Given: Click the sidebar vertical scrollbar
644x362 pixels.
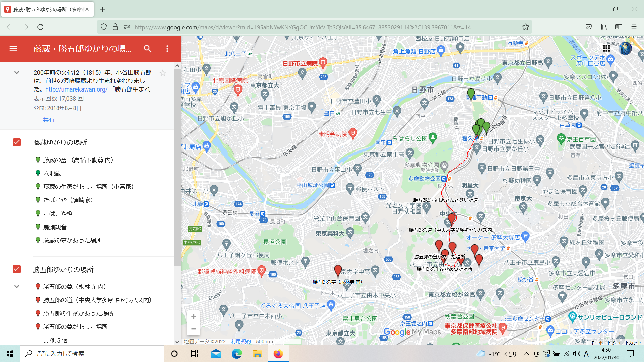Looking at the screenshot, I should click(x=177, y=168).
